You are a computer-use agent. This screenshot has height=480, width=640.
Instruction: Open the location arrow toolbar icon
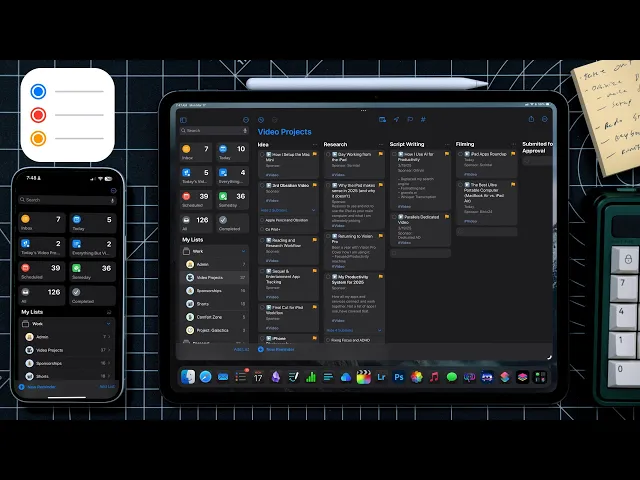pos(396,119)
